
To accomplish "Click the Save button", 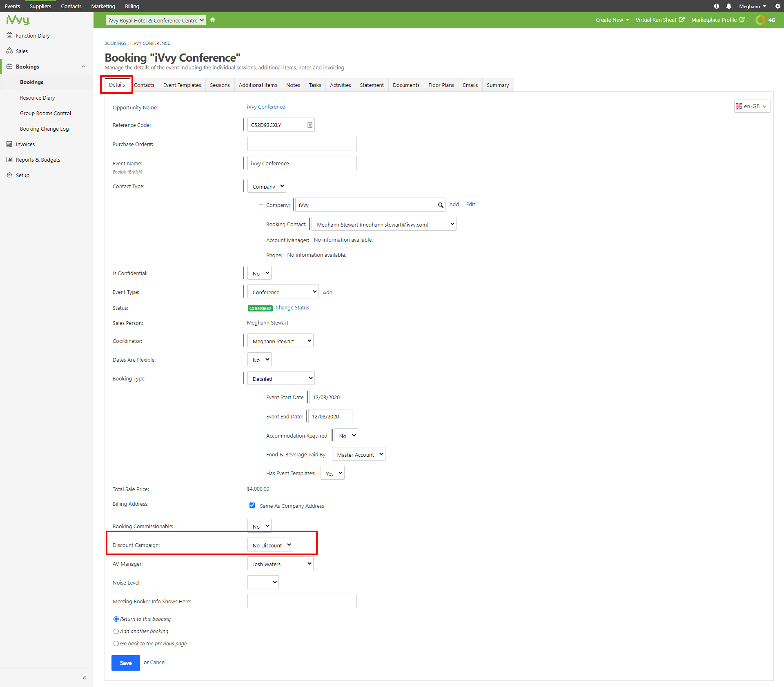I will [126, 663].
